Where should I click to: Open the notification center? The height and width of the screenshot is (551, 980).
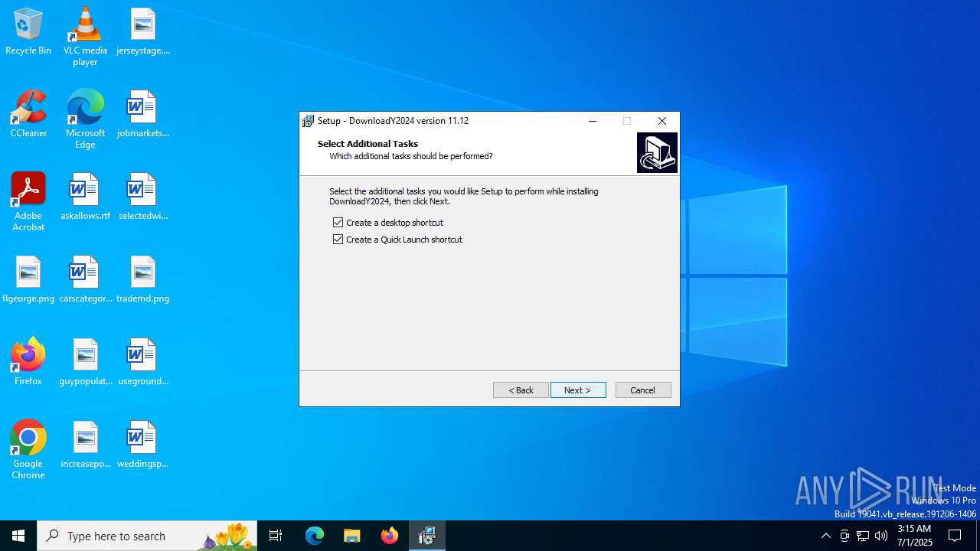955,536
